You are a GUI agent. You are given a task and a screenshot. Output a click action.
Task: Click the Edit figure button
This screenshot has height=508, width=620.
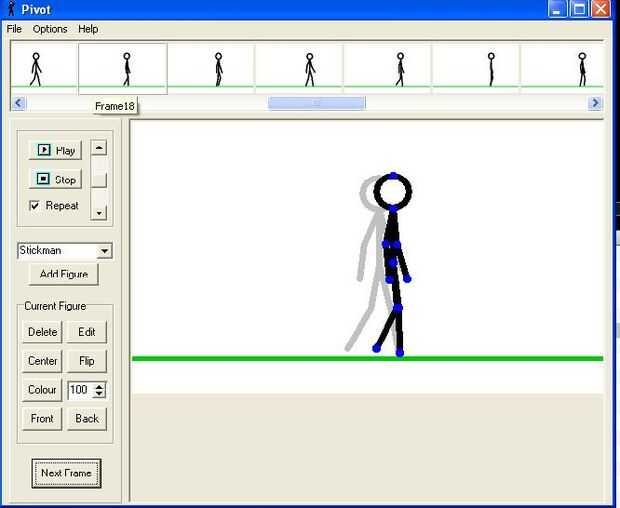tap(87, 332)
